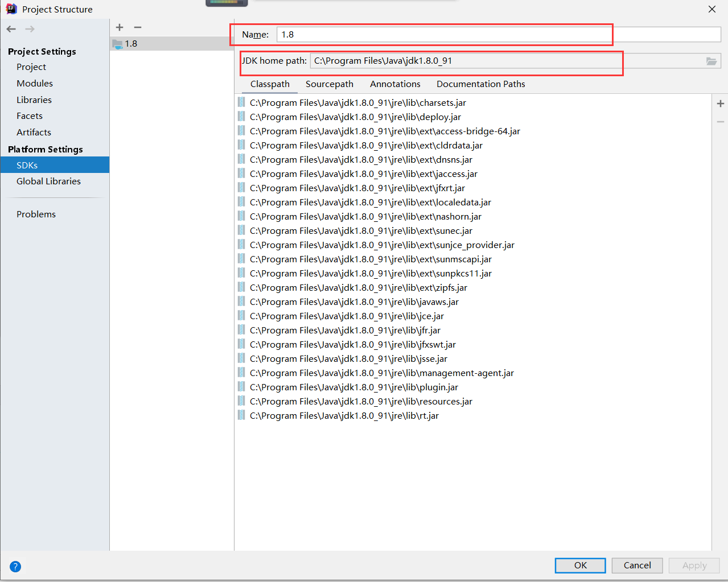Select the sunpkcs11.jar classpath entry
The image size is (728, 582).
point(371,273)
